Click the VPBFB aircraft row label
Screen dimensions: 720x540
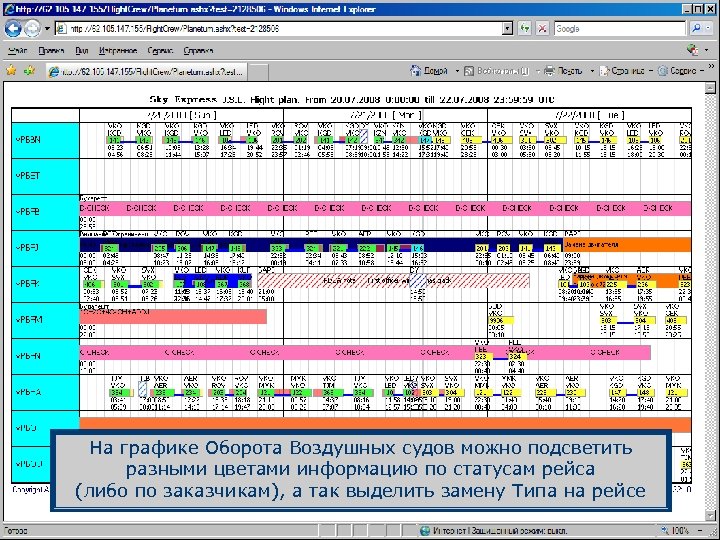[x=45, y=212]
